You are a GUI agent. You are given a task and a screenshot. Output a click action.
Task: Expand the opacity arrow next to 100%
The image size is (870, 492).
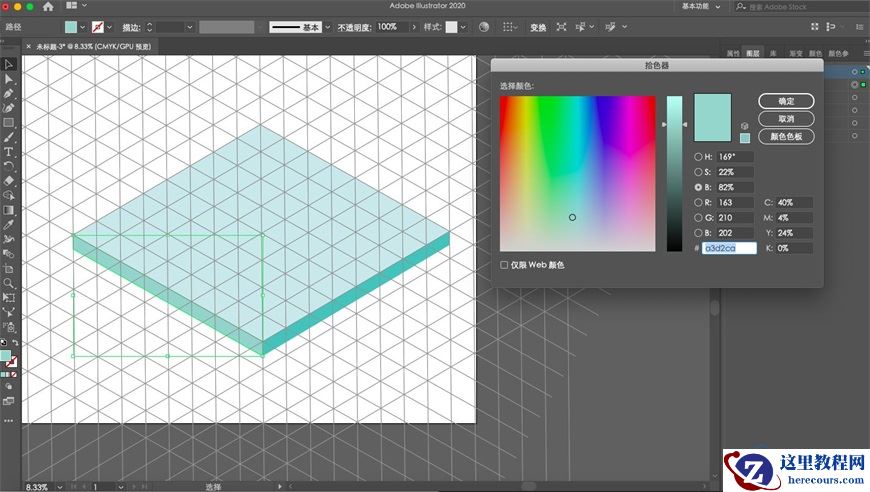(414, 27)
